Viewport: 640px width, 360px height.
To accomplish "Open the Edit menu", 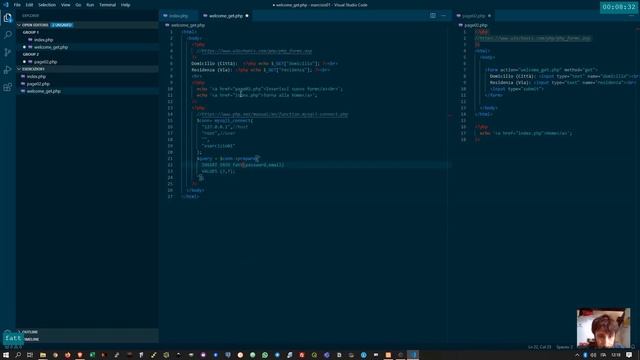I will pyautogui.click(x=29, y=5).
